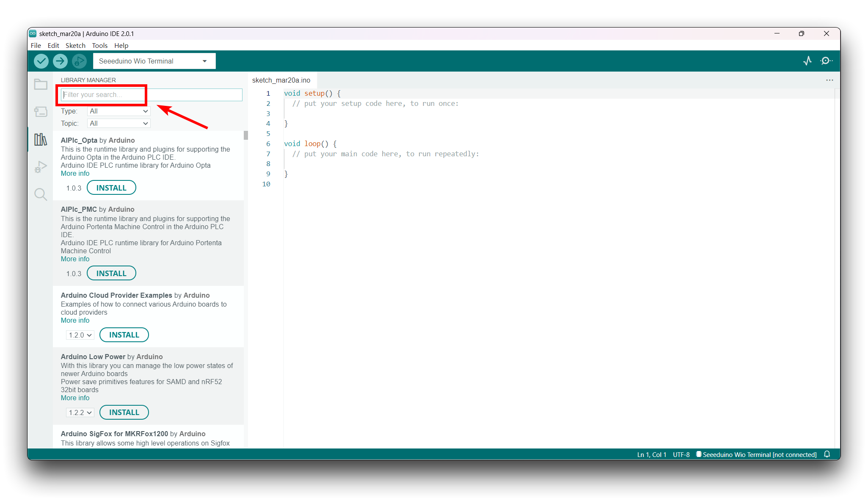Start debugging with the debug toolbar button
868x501 pixels.
click(79, 61)
